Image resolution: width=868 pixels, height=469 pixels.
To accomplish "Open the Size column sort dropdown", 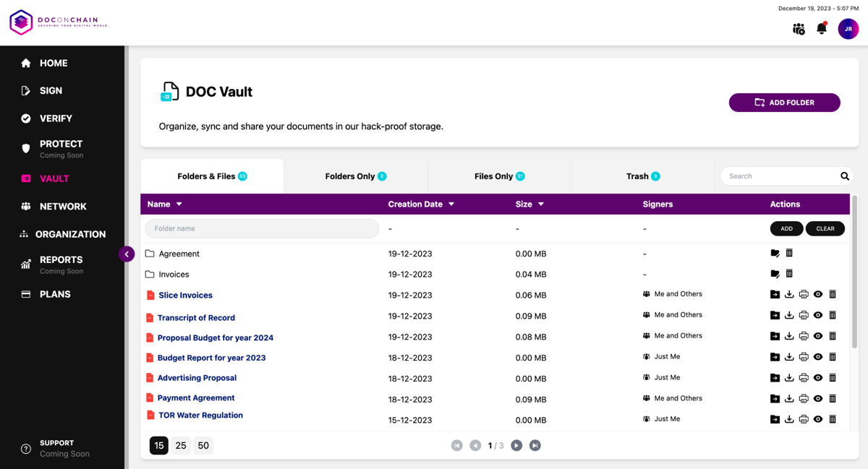I will point(541,204).
